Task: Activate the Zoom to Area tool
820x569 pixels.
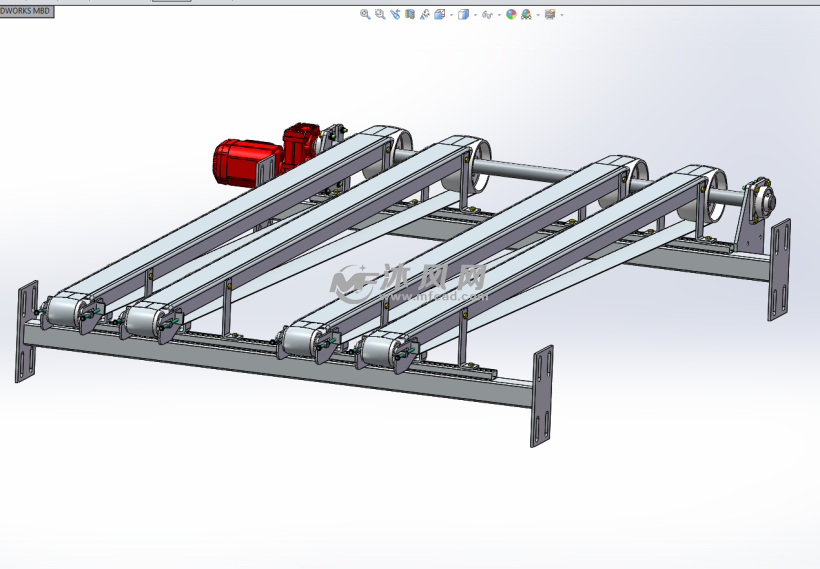Action: [380, 15]
